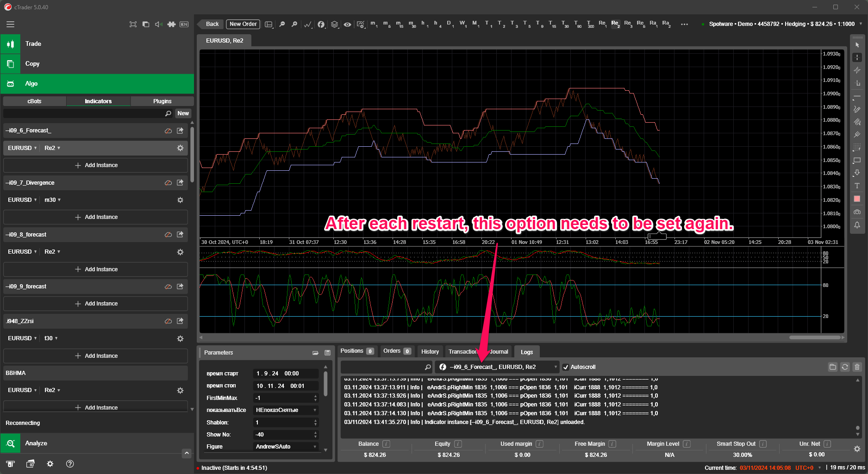Screen dimensions: 868x474
Task: Open показыватьВсе dropdown НЕпоказСнятые
Action: pyautogui.click(x=286, y=410)
